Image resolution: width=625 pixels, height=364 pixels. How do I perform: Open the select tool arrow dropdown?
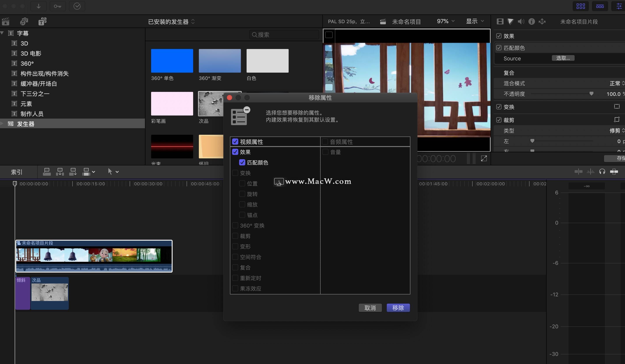point(113,171)
